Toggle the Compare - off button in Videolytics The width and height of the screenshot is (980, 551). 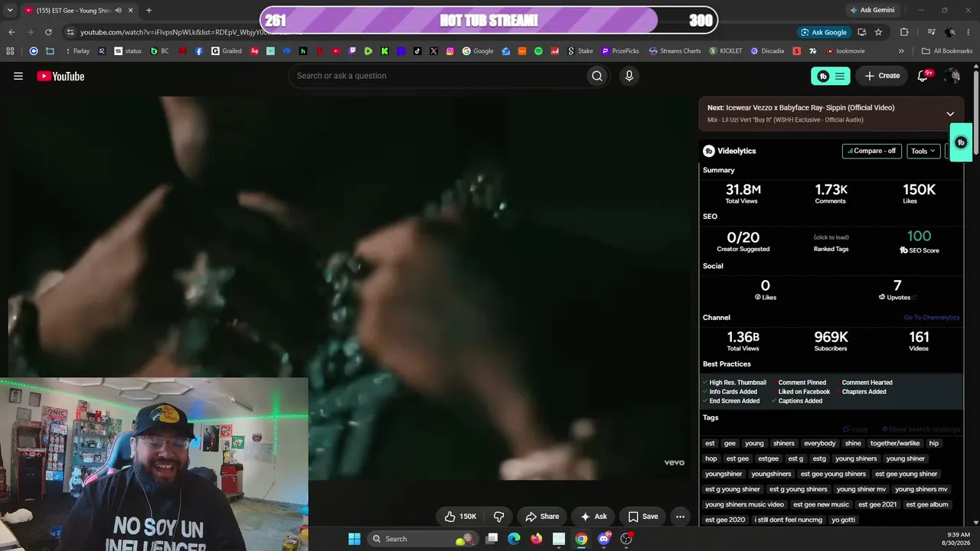(x=871, y=151)
